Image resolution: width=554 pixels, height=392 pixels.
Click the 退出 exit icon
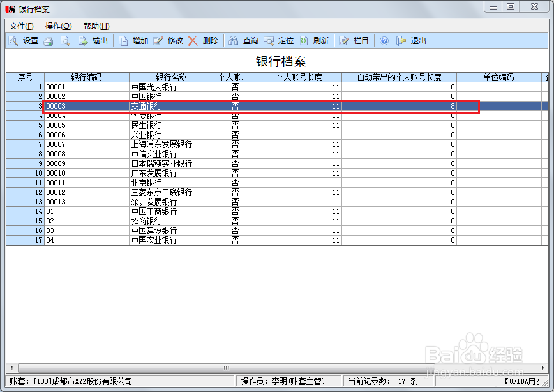pos(401,41)
